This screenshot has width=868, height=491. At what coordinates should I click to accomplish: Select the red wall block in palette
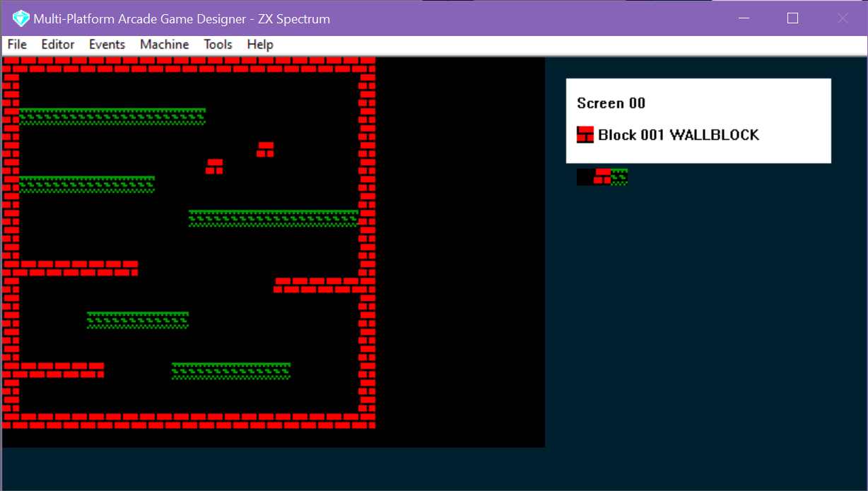pos(602,177)
